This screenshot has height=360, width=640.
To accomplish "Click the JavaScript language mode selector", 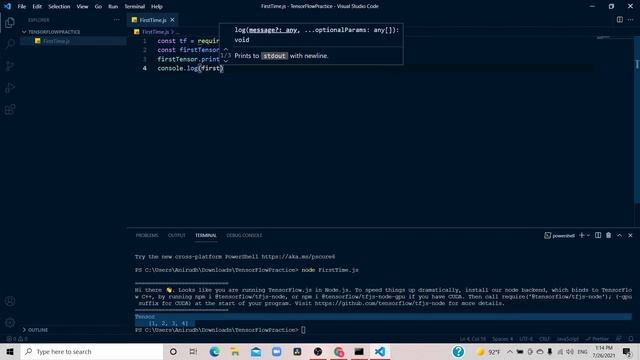I will [x=567, y=339].
